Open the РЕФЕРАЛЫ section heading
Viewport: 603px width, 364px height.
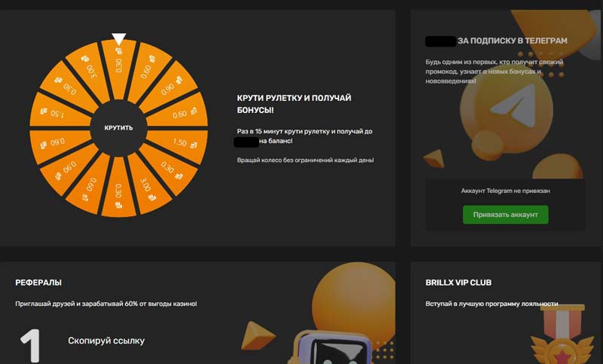[38, 283]
